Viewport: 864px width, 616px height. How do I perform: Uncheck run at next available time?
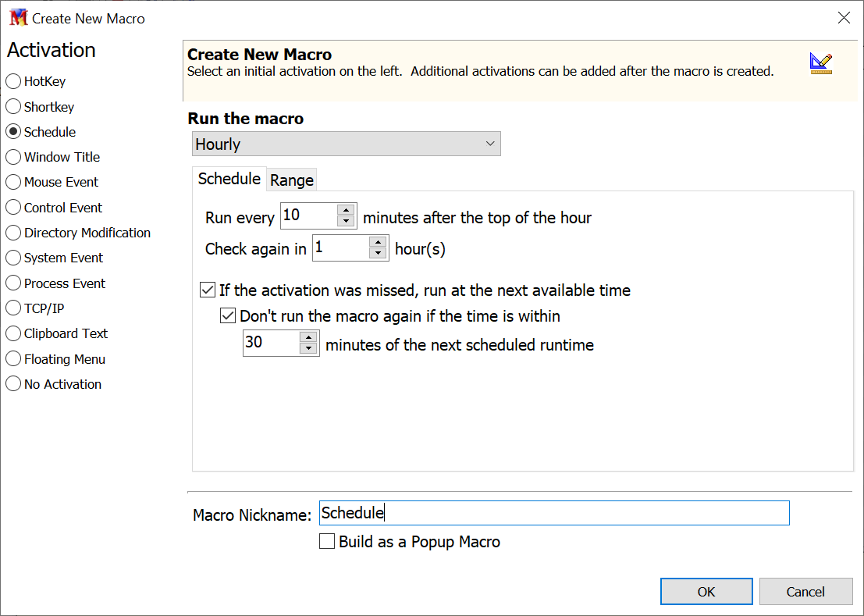pyautogui.click(x=208, y=290)
